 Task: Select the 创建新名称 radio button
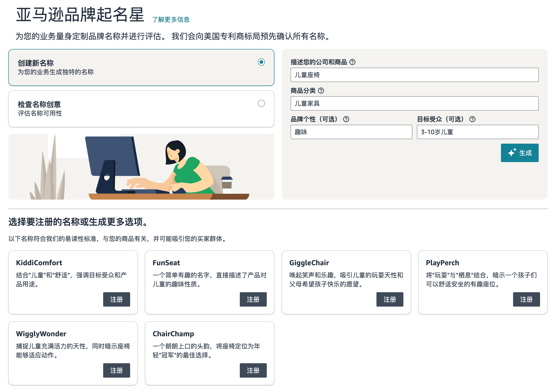[261, 62]
